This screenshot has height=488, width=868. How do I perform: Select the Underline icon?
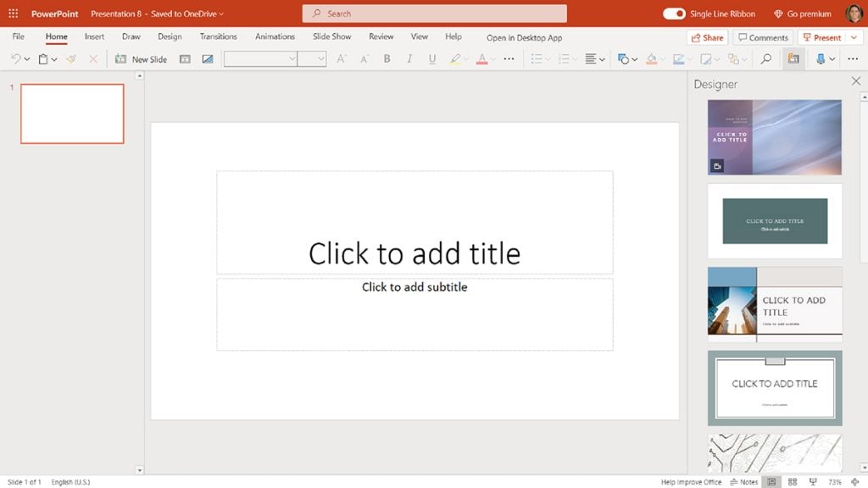point(432,58)
